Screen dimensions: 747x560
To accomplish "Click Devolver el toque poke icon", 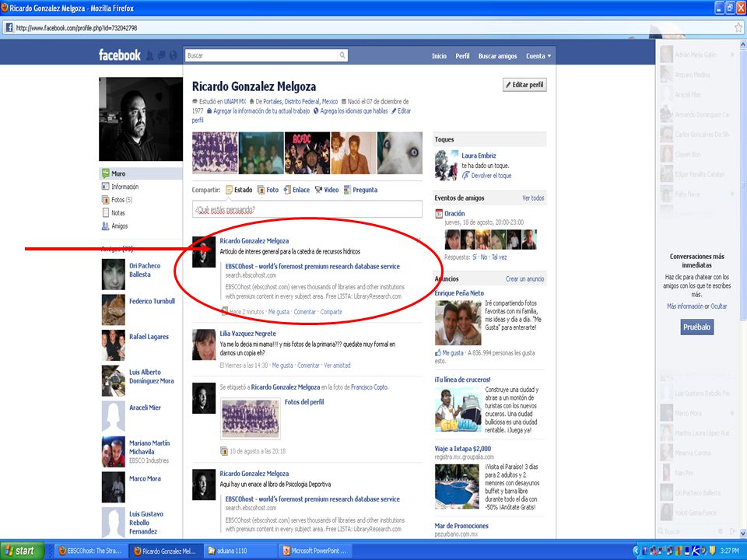I will [x=465, y=175].
